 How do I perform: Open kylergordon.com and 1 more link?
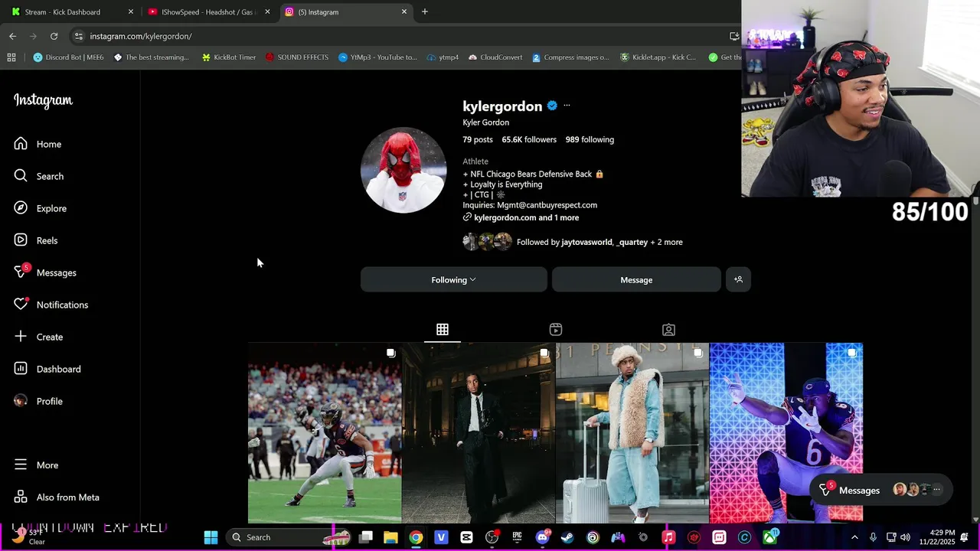526,217
